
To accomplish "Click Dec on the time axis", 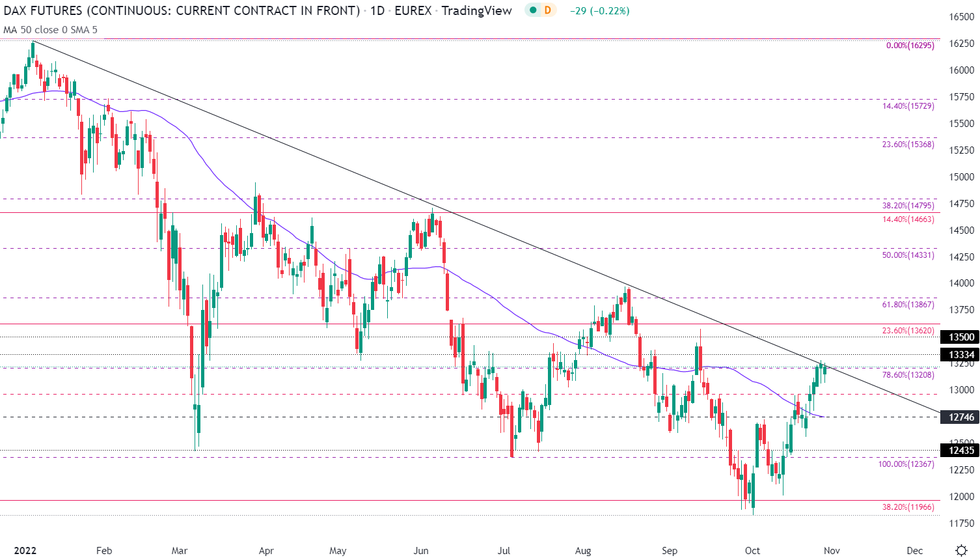I will click(x=915, y=551).
